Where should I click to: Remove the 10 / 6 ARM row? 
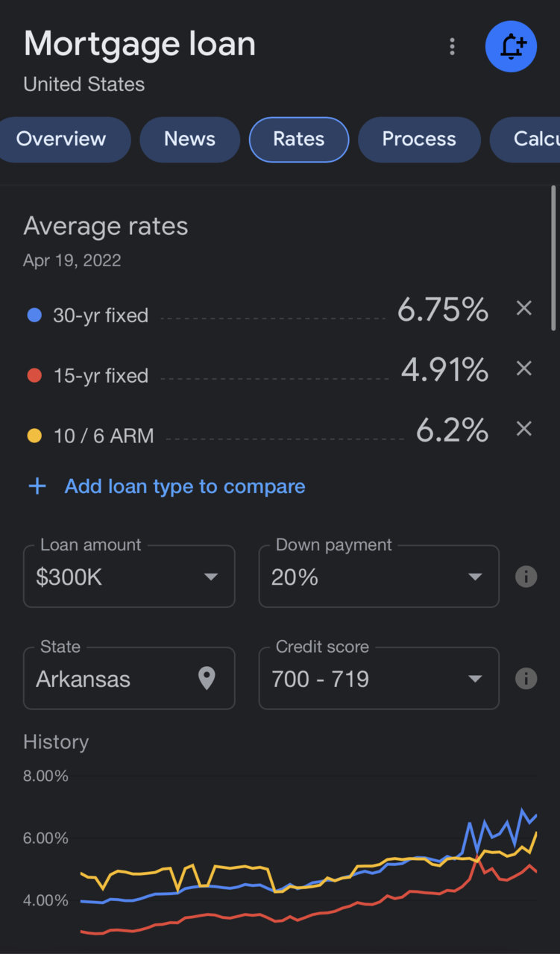(x=524, y=429)
